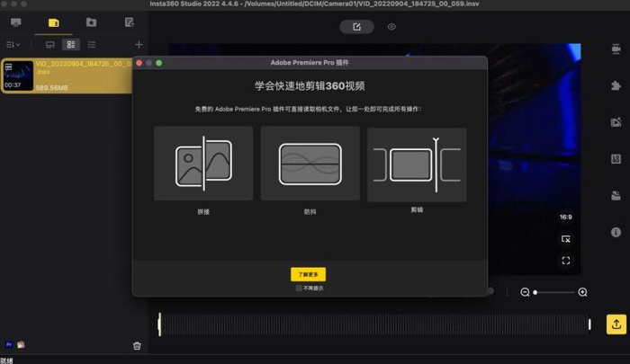Screen dimensions: 630x364
Task: Add files with the plus icon
Action: (139, 45)
